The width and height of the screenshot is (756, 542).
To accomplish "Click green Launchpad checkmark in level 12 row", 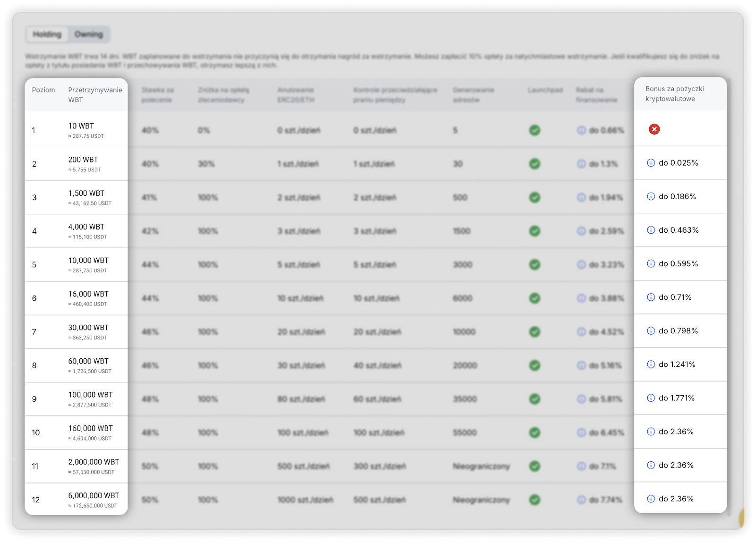I will (534, 500).
